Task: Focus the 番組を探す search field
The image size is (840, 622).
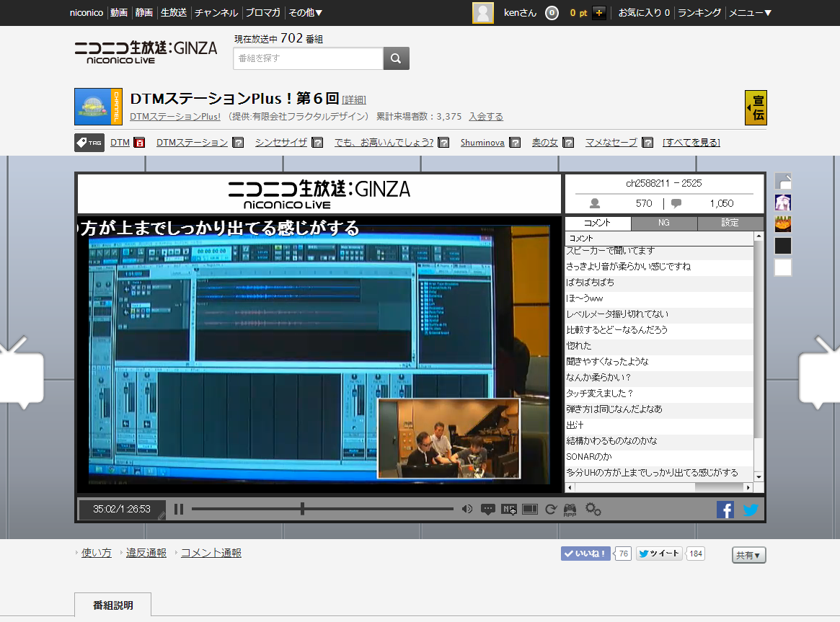Action: 309,58
